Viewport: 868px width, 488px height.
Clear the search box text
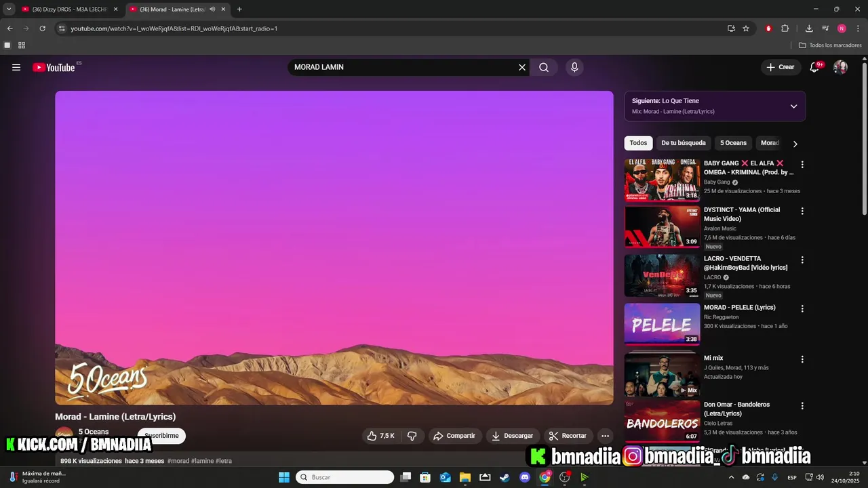pyautogui.click(x=522, y=67)
